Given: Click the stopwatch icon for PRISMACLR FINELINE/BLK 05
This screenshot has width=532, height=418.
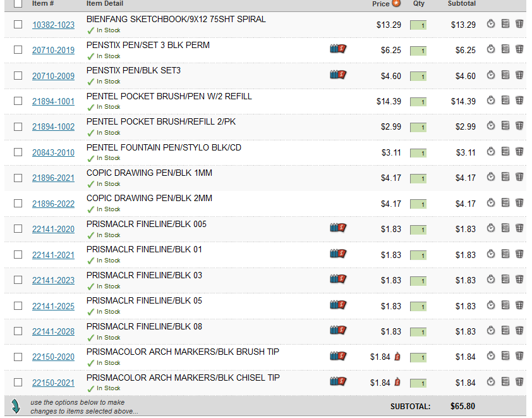Looking at the screenshot, I should coord(490,305).
